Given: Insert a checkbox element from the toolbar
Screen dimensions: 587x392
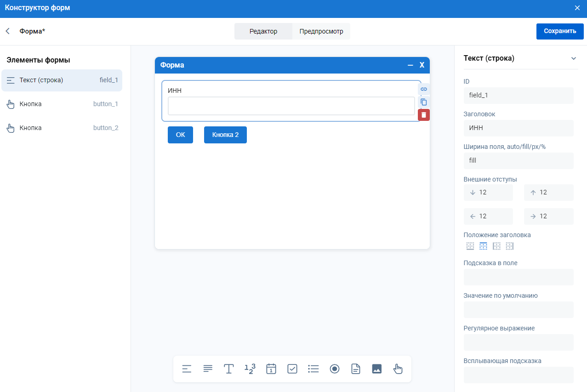Looking at the screenshot, I should [x=292, y=369].
